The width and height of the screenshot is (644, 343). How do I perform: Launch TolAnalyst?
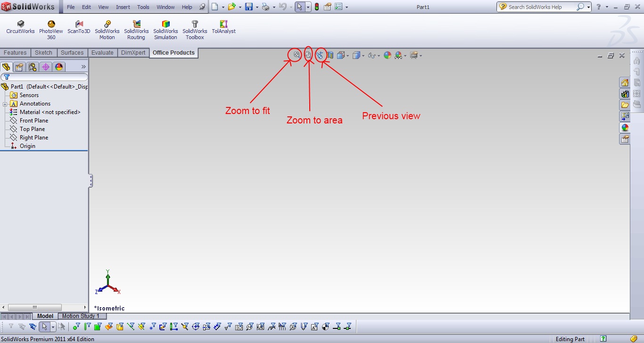(223, 27)
